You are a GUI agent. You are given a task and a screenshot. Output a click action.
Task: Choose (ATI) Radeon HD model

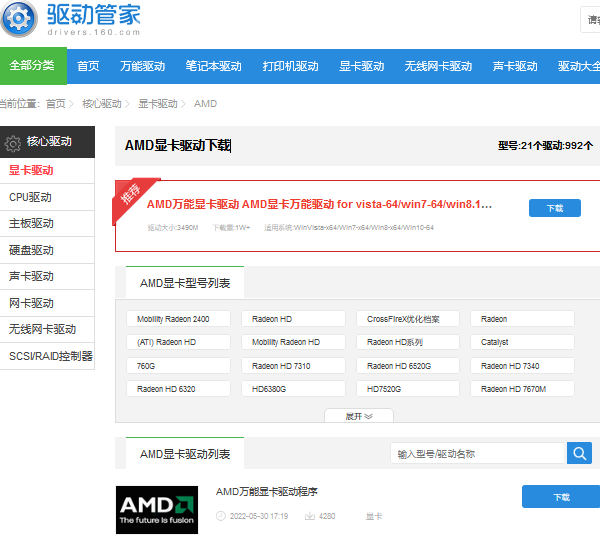(178, 342)
